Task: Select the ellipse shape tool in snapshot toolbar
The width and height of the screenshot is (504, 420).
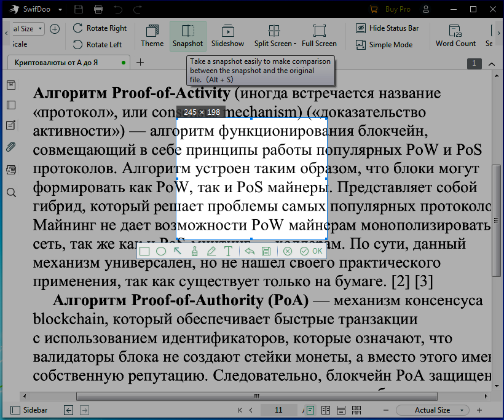Action: (x=161, y=251)
